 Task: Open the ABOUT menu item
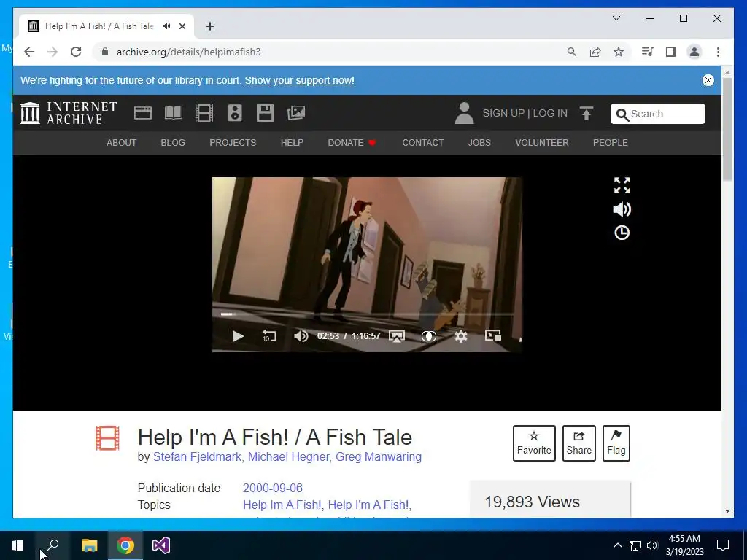pos(122,143)
